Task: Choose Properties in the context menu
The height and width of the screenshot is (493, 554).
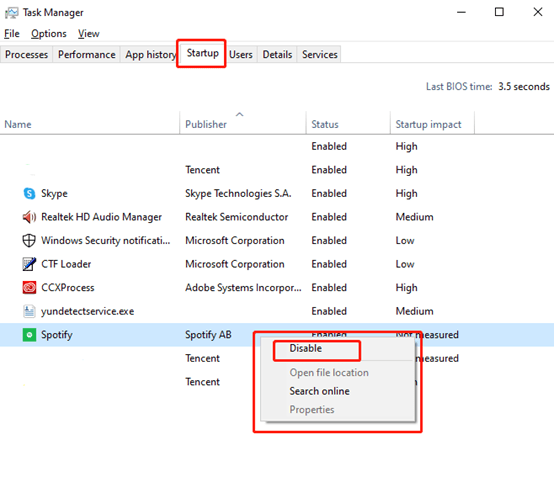Action: 312,409
